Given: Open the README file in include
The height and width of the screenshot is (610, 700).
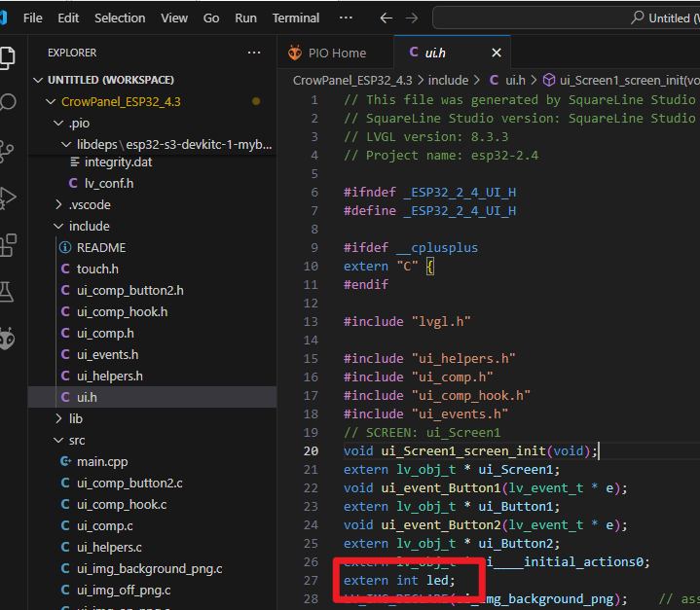Looking at the screenshot, I should [152, 248].
